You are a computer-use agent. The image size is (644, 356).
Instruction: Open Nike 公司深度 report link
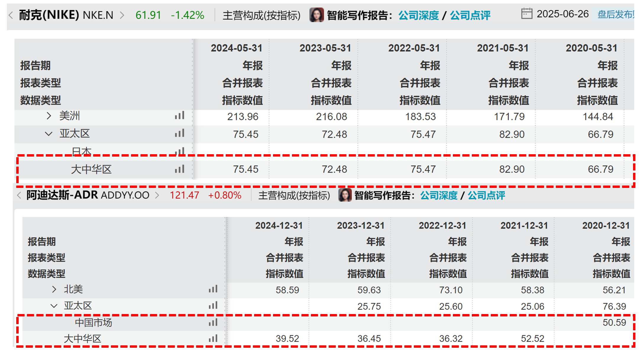coord(419,15)
